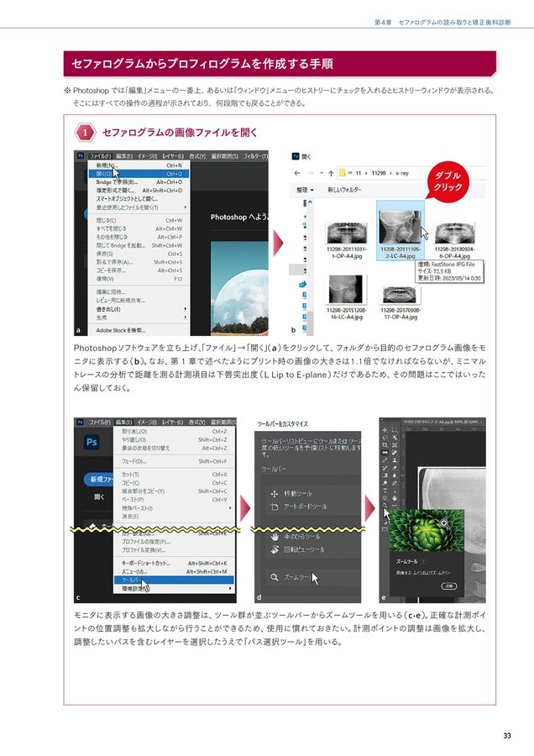Select the Frame tool in panel e toolbar
This screenshot has height=756, width=534.
coord(395,445)
